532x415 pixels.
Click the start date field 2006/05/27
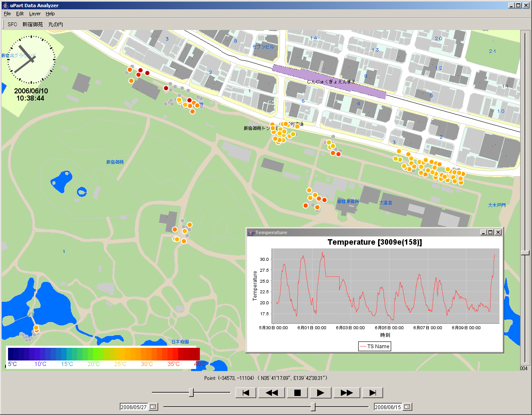click(x=134, y=407)
